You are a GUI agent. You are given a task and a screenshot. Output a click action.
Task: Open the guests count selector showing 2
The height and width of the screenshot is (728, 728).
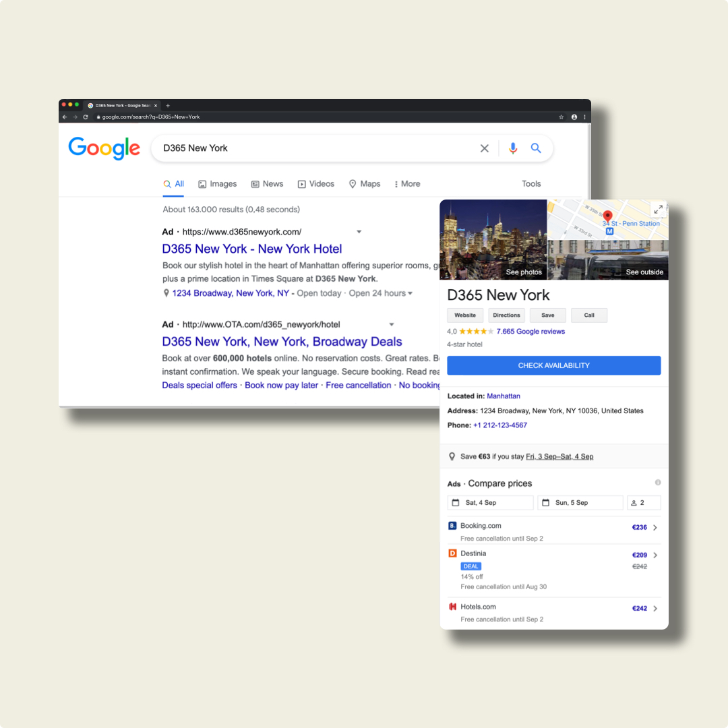pos(644,503)
